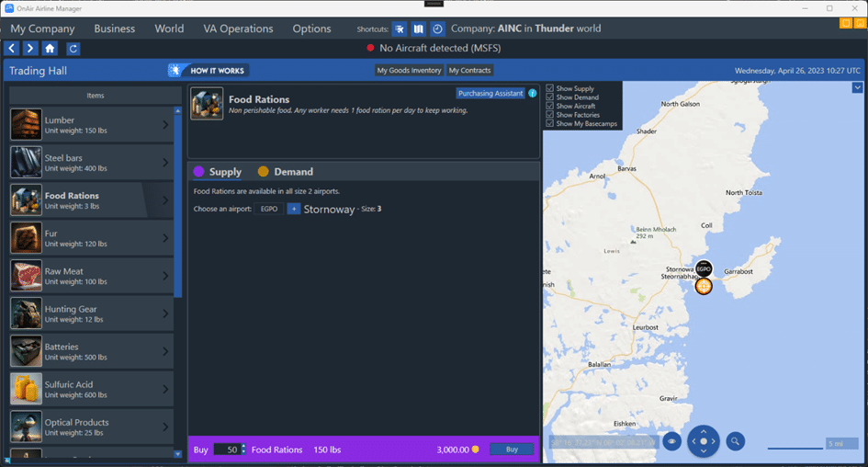This screenshot has height=467, width=868.
Task: Collapse the map options dropdown arrow
Action: 857,87
